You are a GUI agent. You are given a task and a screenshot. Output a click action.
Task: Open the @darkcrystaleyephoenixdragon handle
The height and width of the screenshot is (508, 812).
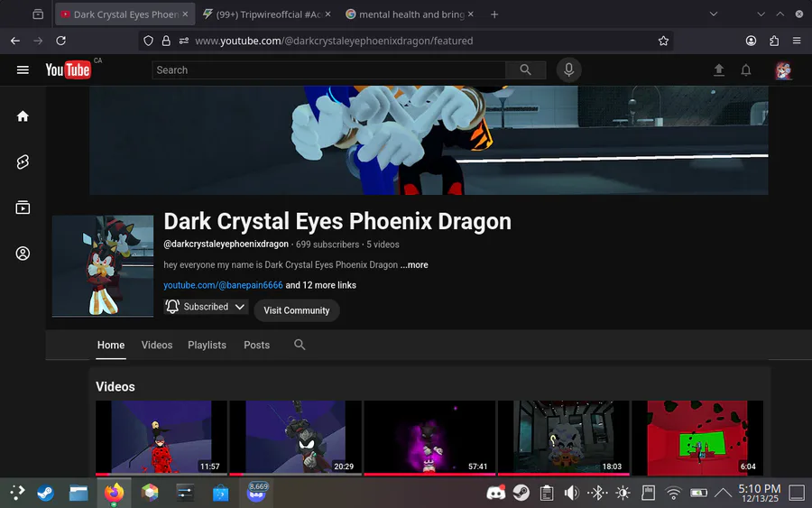226,244
